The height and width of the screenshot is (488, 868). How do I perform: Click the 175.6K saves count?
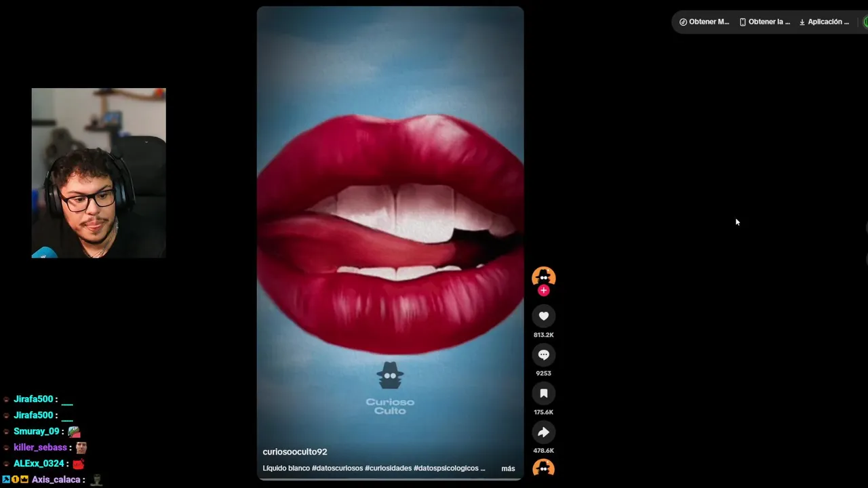tap(543, 412)
